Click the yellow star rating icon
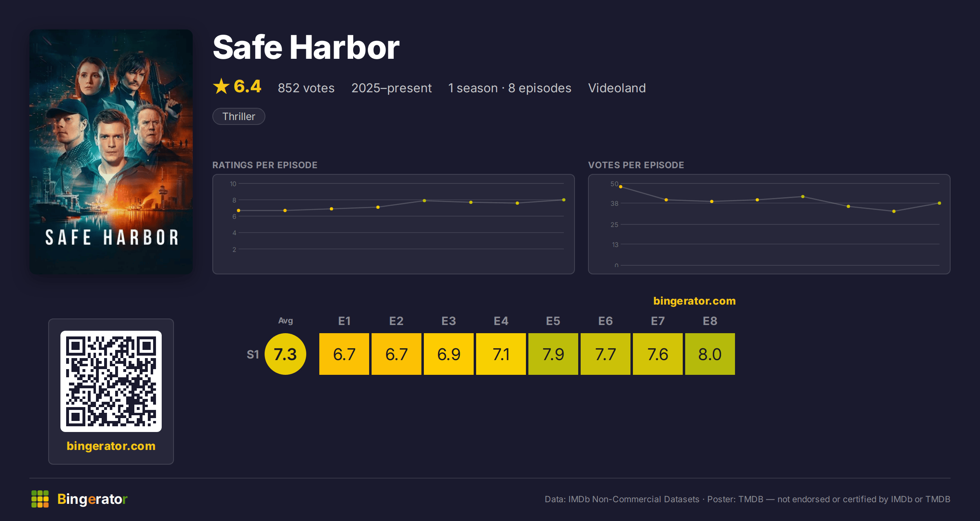Screen dimensions: 980x521 pyautogui.click(x=221, y=87)
